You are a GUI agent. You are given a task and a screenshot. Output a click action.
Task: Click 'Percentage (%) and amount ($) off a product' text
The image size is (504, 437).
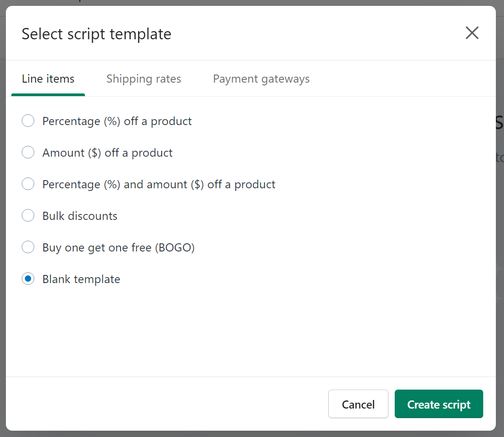pyautogui.click(x=159, y=185)
